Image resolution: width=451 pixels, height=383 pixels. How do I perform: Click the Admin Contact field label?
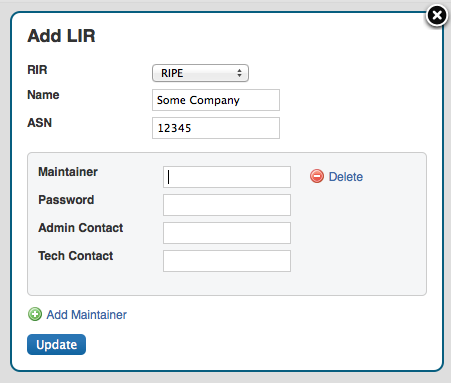81,228
